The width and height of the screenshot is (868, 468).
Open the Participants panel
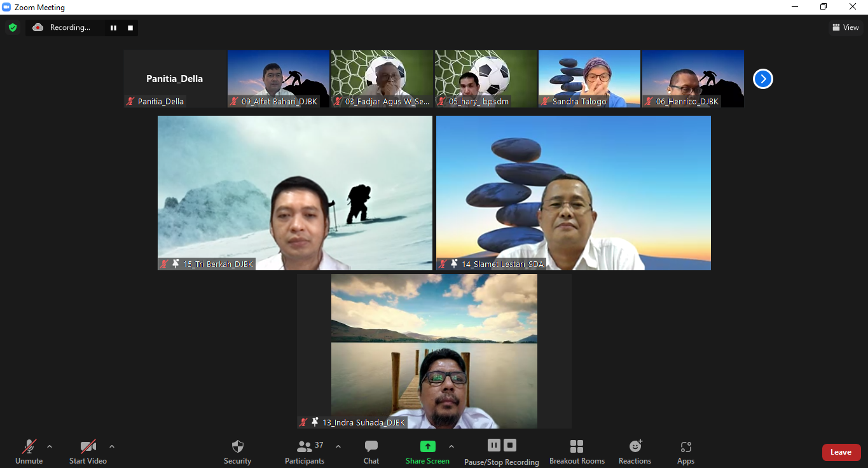[x=305, y=452]
